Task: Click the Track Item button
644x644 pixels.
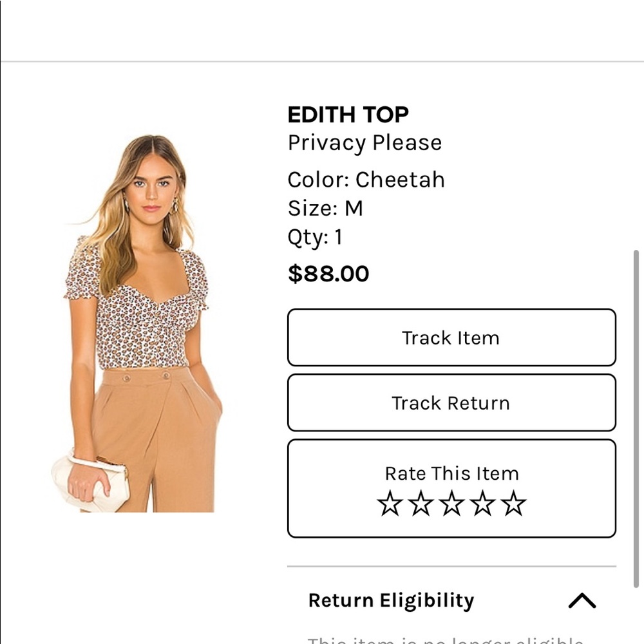Action: (x=451, y=337)
